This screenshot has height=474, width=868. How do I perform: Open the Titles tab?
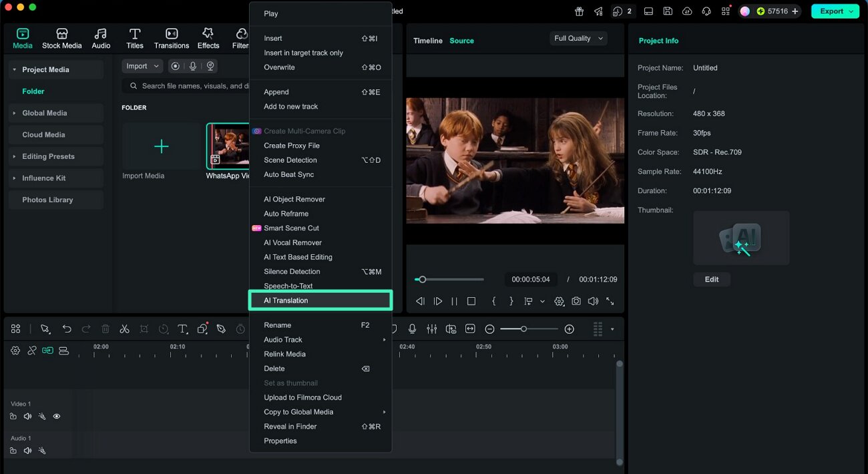pyautogui.click(x=135, y=38)
